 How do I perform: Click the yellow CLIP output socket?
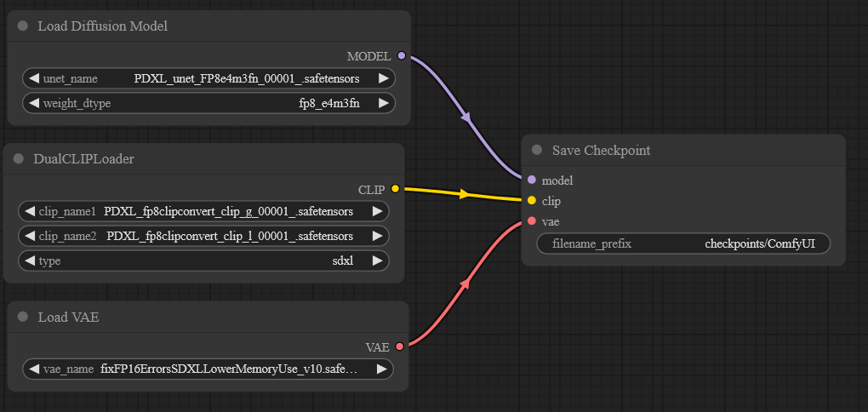tap(395, 189)
